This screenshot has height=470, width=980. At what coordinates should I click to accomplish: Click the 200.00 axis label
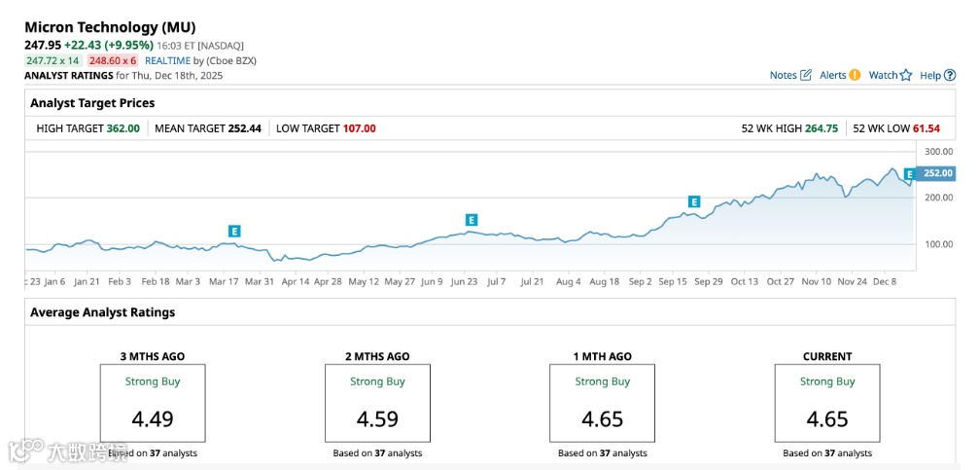pyautogui.click(x=939, y=198)
